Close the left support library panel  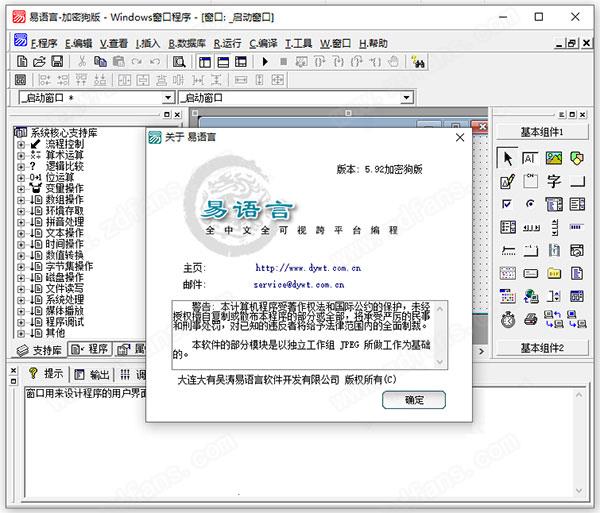[x=177, y=114]
